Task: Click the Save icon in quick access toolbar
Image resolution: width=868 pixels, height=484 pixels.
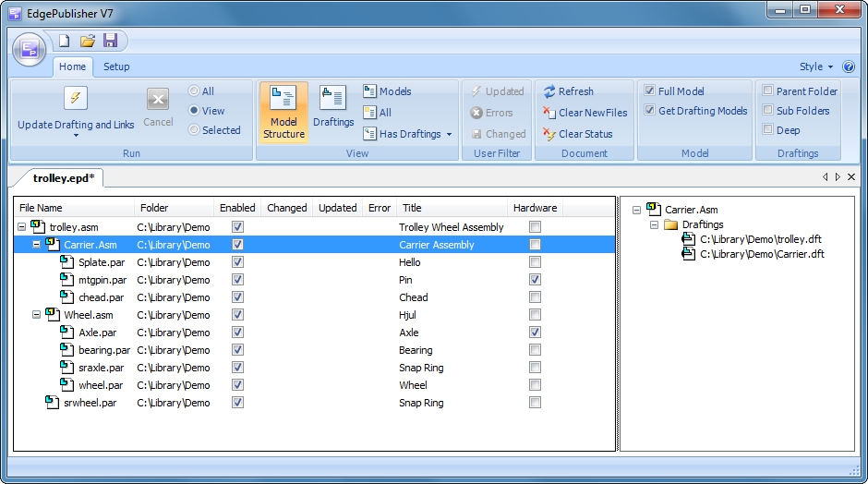Action: pyautogui.click(x=111, y=41)
